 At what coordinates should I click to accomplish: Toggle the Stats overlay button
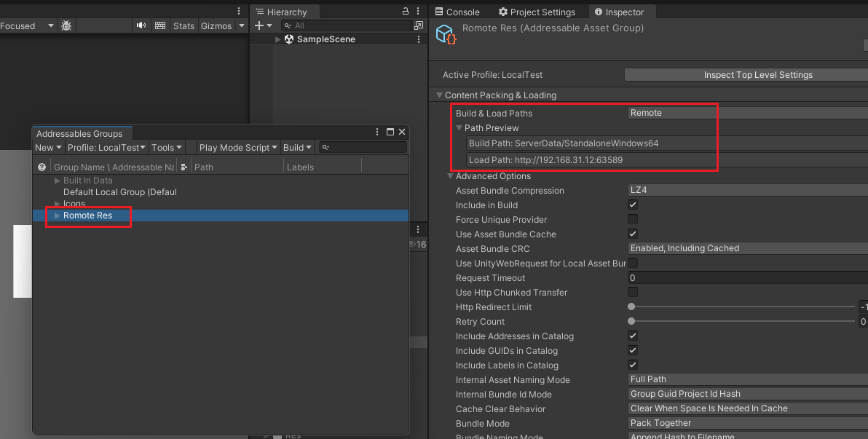pyautogui.click(x=184, y=25)
